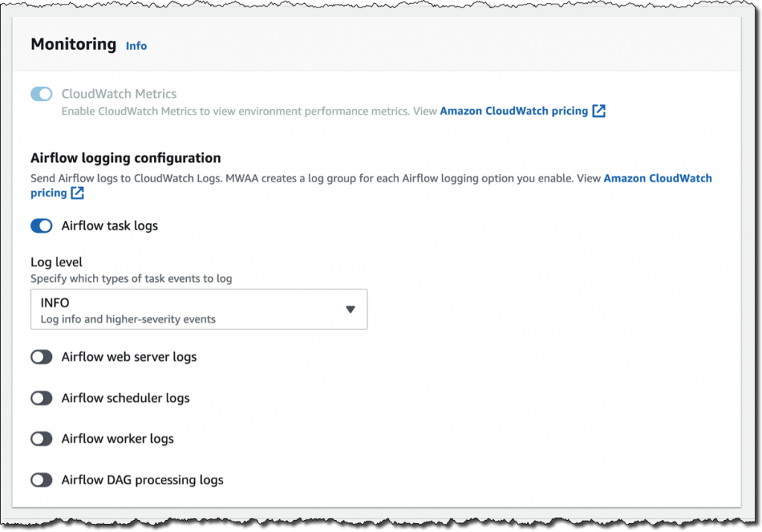Viewport: 762px width, 532px height.
Task: Toggle the CloudWatch Metrics switch
Action: [x=42, y=94]
